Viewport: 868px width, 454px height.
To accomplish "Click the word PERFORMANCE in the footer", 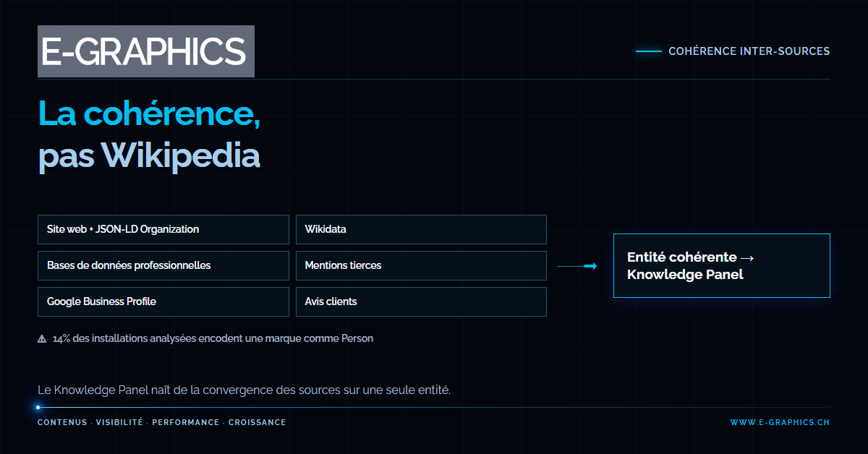I will point(186,422).
